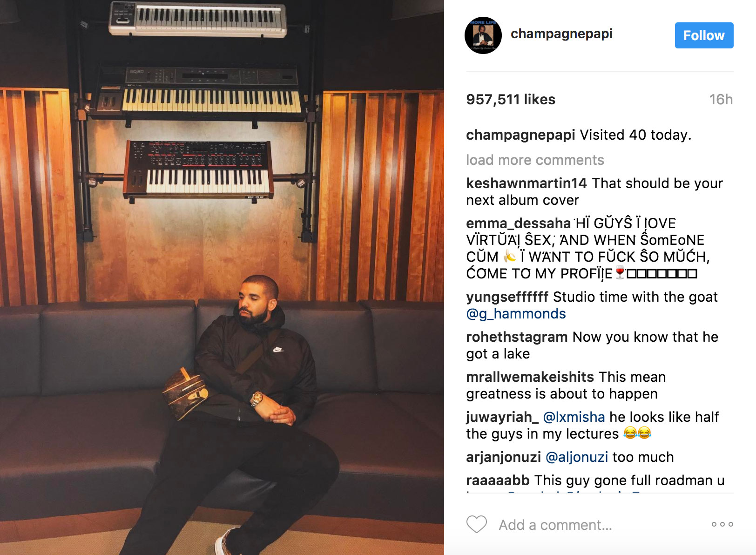Click load more comments
The height and width of the screenshot is (555, 756).
(x=535, y=160)
